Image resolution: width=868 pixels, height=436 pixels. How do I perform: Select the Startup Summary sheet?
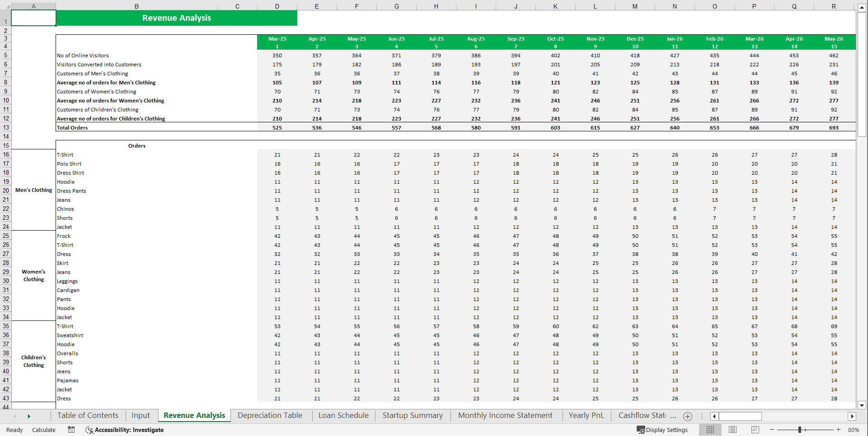coord(412,415)
